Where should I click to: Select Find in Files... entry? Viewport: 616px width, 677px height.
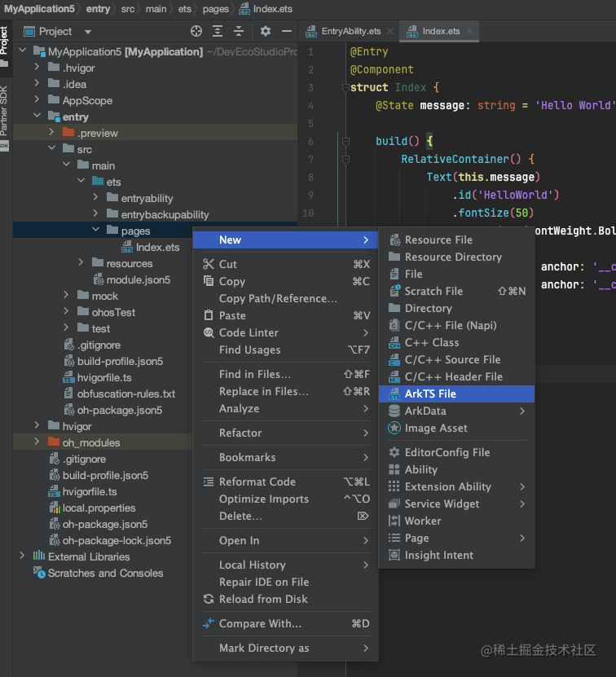pos(285,374)
